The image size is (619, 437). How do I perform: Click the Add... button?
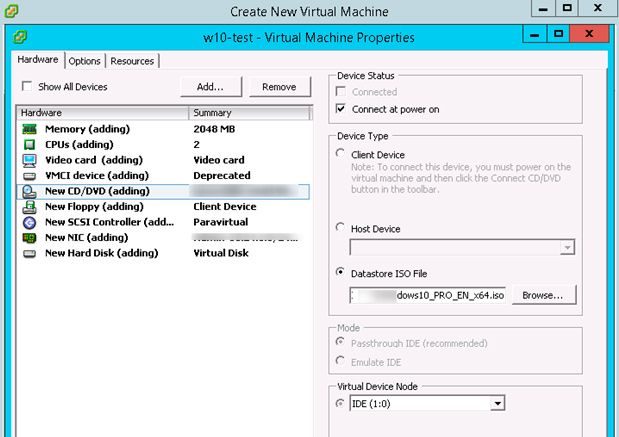pos(211,87)
